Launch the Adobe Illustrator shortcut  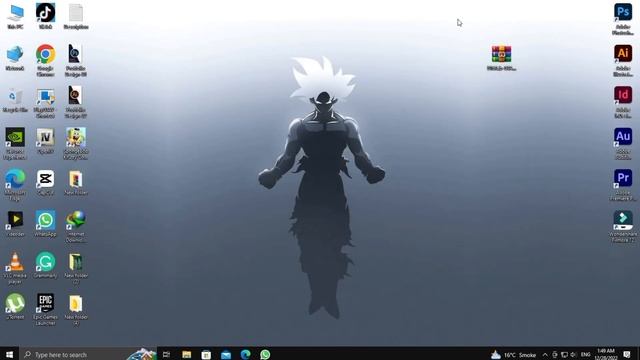[623, 60]
